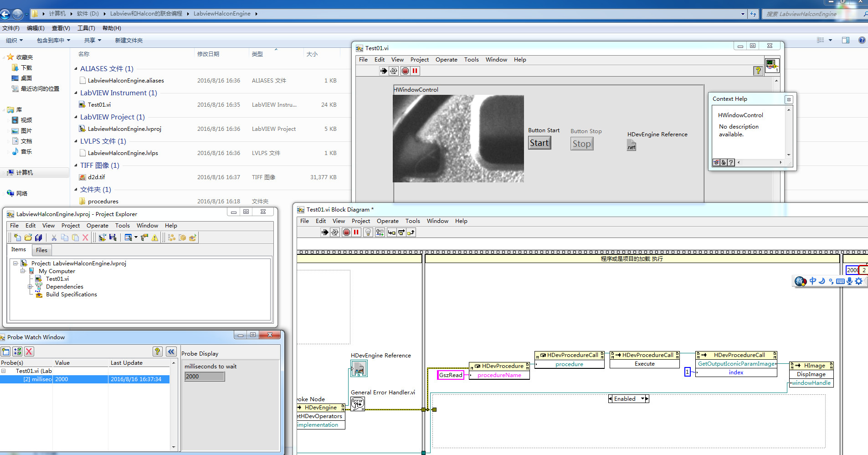Click Save All icon in Project Explorer
868x455 pixels.
(x=39, y=238)
